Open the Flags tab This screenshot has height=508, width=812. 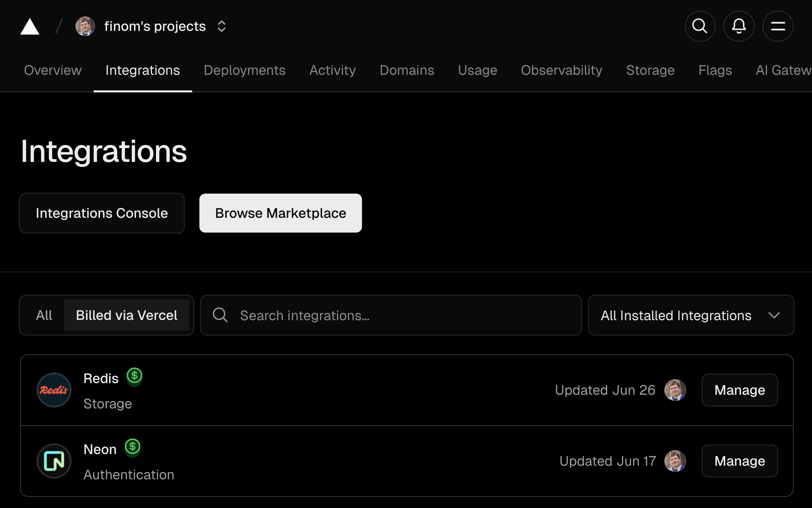pyautogui.click(x=715, y=70)
